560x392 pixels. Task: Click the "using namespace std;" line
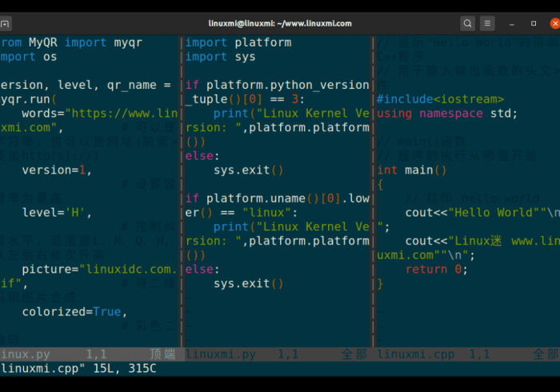coord(446,114)
